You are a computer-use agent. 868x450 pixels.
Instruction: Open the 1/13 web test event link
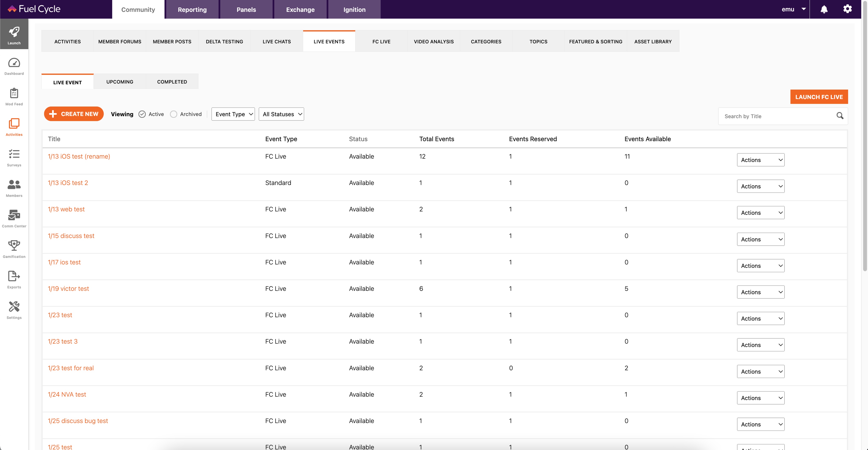66,209
